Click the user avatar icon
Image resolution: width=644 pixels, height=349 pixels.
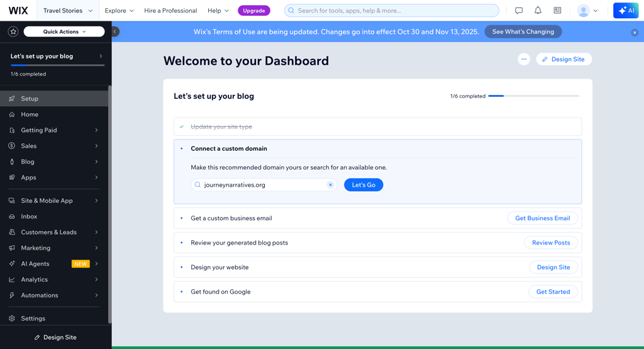click(x=583, y=11)
